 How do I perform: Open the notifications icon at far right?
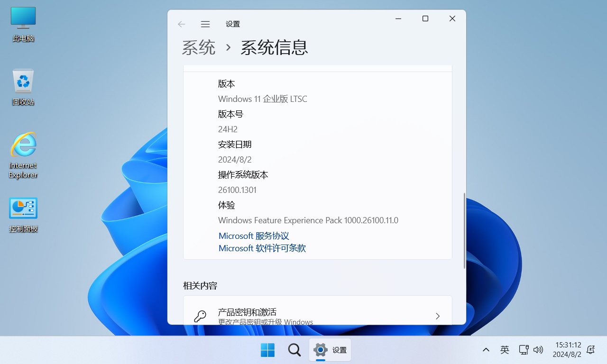pos(590,350)
